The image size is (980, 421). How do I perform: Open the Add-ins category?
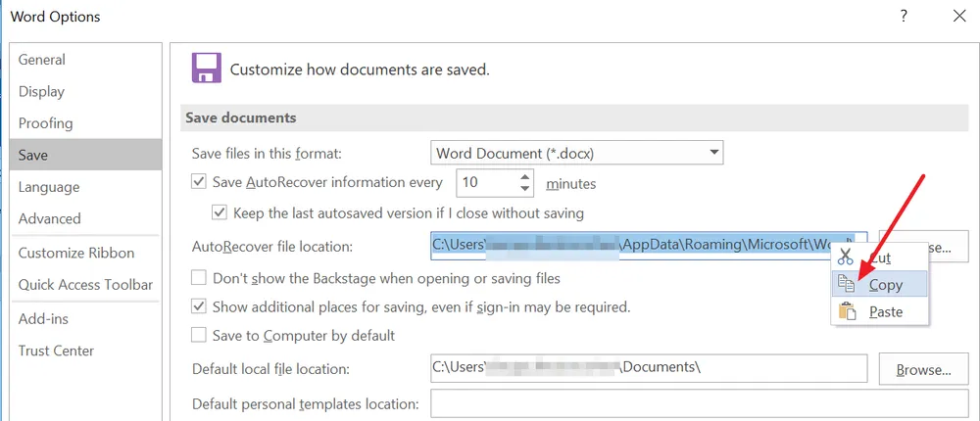(85, 318)
